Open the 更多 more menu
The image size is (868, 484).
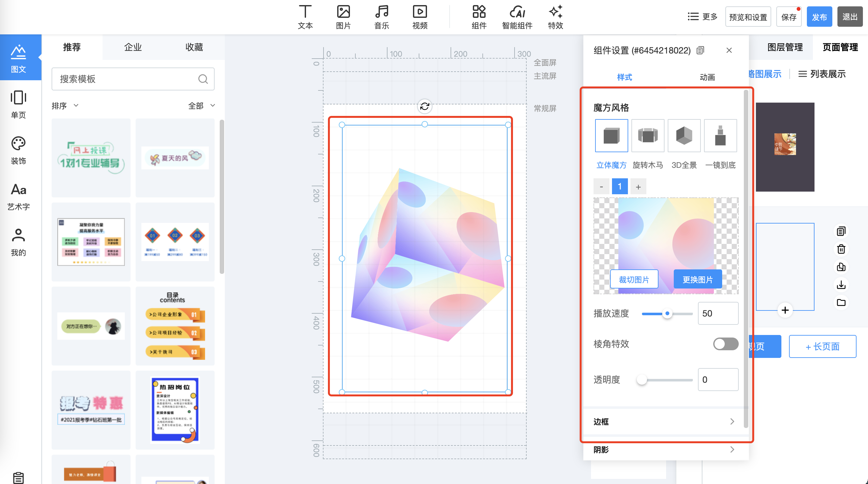(702, 17)
